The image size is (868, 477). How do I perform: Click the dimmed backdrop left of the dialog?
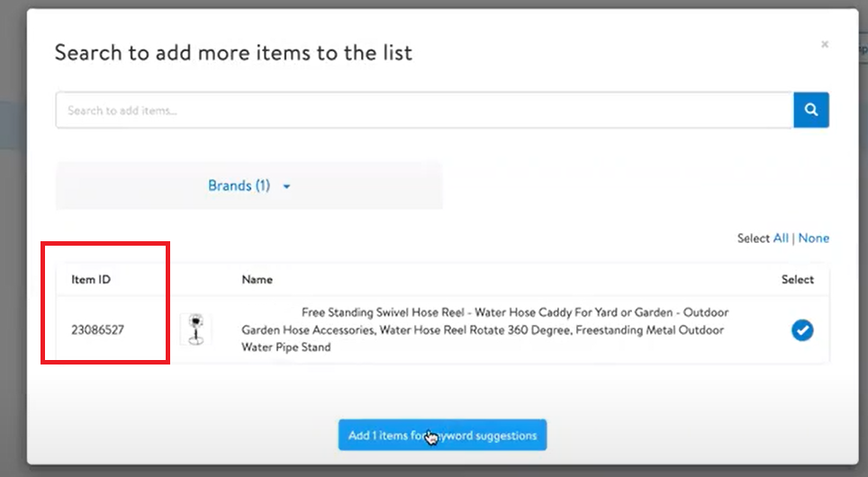pos(13,270)
